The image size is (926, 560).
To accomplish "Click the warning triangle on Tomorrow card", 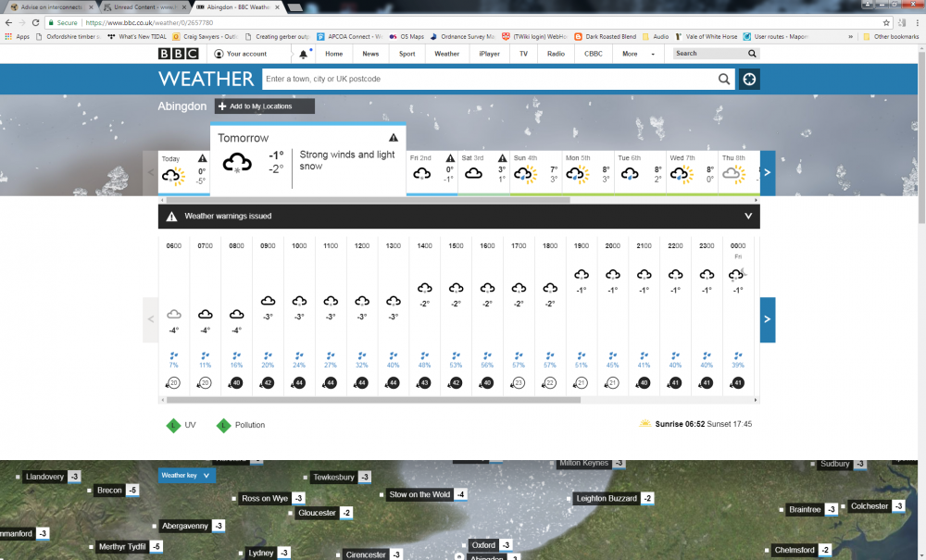I will point(393,138).
